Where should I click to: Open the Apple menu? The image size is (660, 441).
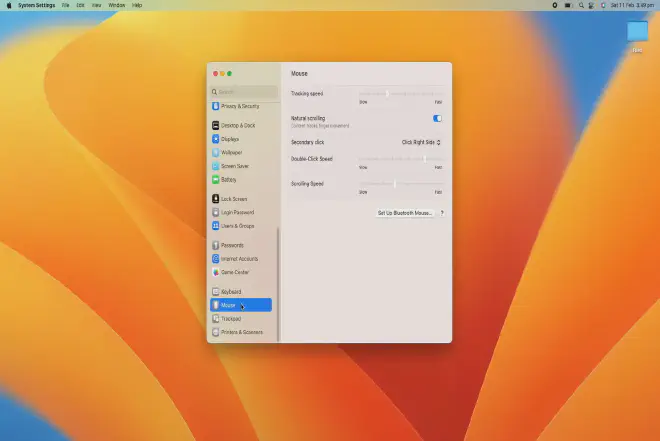point(9,5)
